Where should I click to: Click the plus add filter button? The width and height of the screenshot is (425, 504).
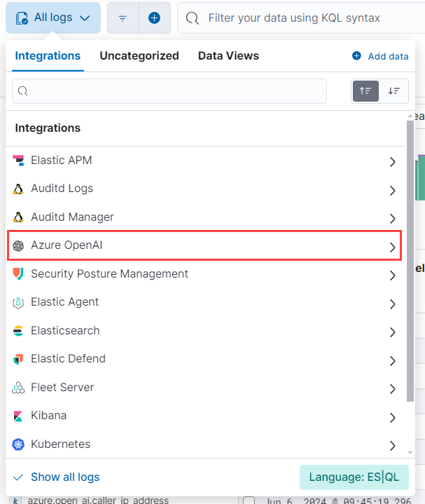154,18
